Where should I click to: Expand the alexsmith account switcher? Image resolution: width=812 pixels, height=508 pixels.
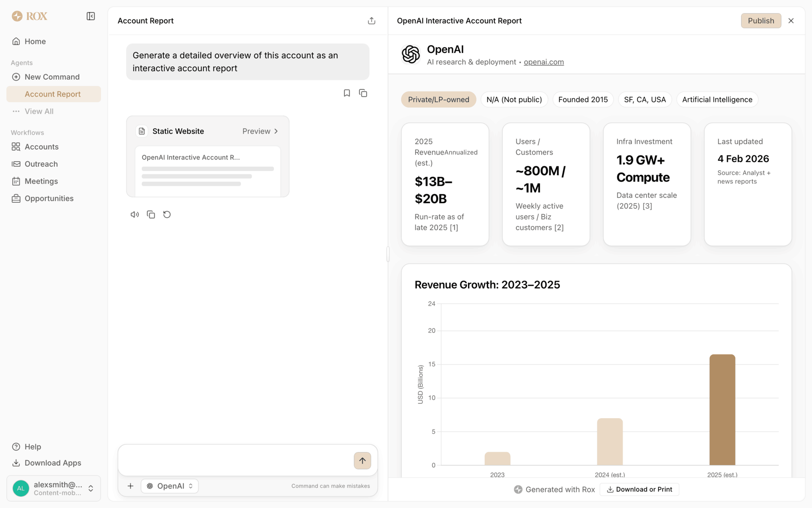(91, 489)
